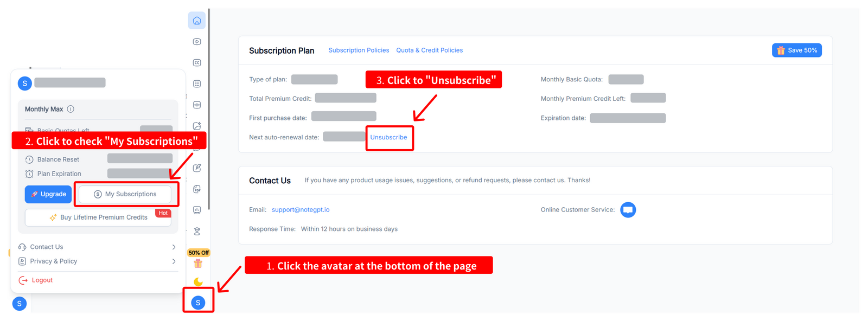Toggle dark mode with the moon icon

(198, 281)
